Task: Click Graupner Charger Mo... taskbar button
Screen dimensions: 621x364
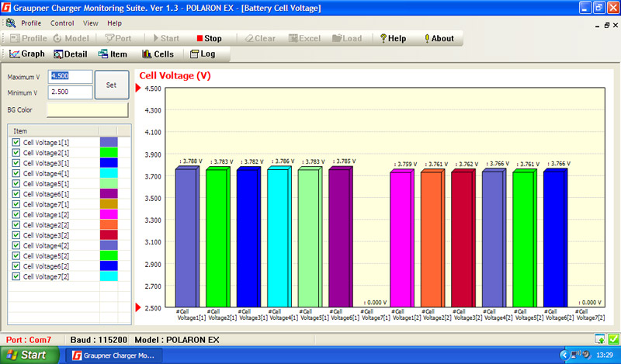Action: point(114,355)
